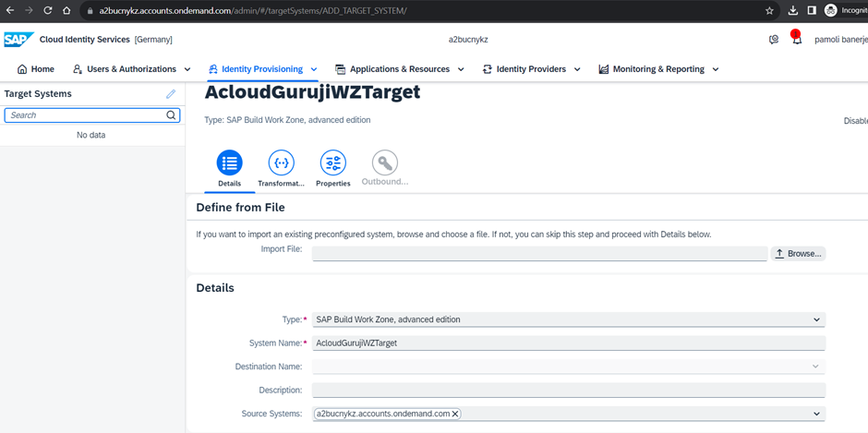
Task: Open the Properties icon tab
Action: click(x=332, y=163)
